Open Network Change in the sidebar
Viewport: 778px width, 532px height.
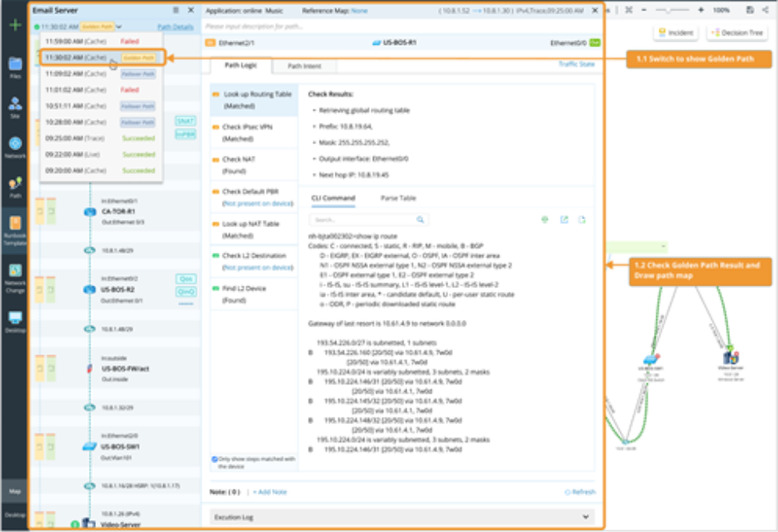[x=15, y=278]
